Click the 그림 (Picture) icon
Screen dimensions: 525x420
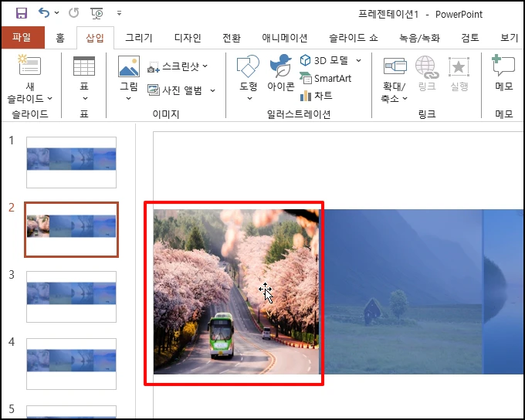click(x=129, y=66)
